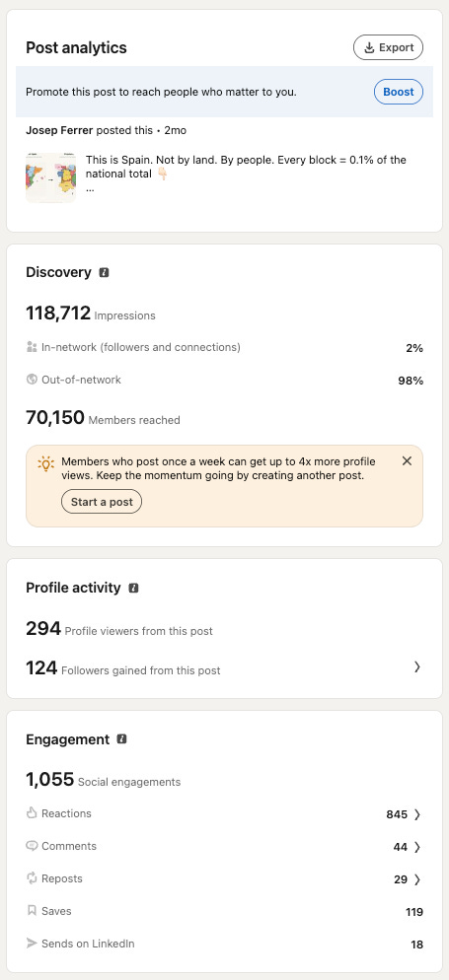The height and width of the screenshot is (980, 449).
Task: Open Reposts details via chevron
Action: [417, 879]
